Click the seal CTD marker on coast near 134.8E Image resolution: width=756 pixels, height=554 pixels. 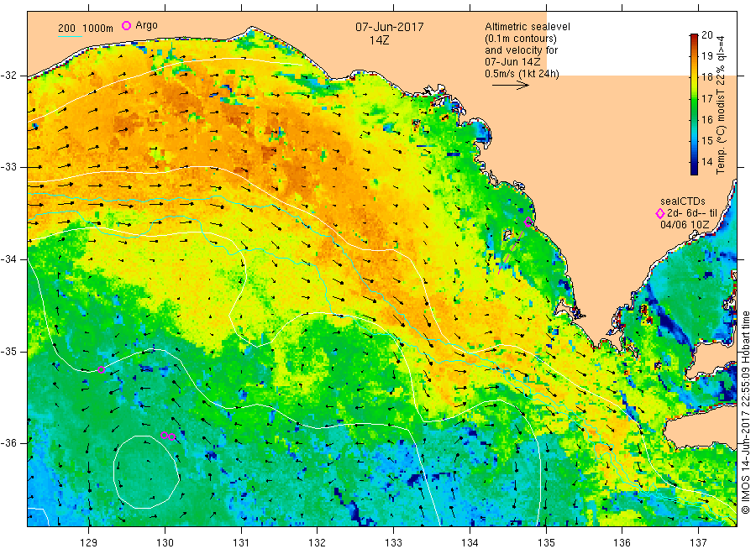[528, 222]
